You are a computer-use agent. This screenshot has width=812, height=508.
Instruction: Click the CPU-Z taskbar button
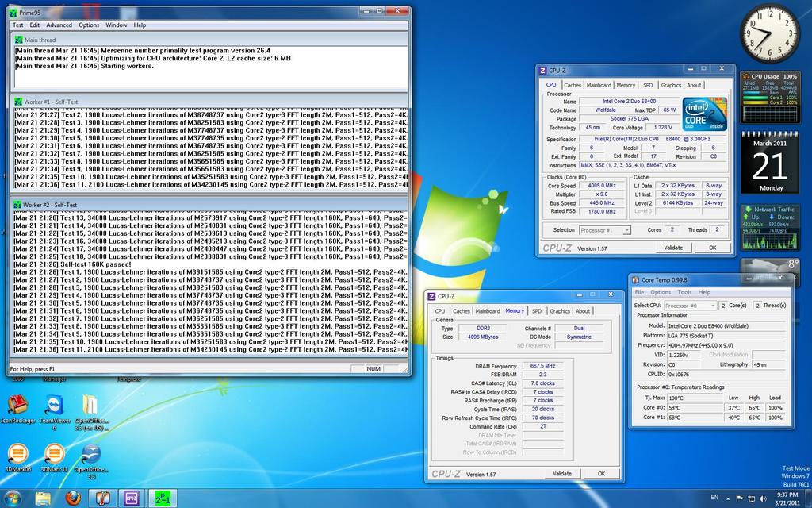point(132,498)
